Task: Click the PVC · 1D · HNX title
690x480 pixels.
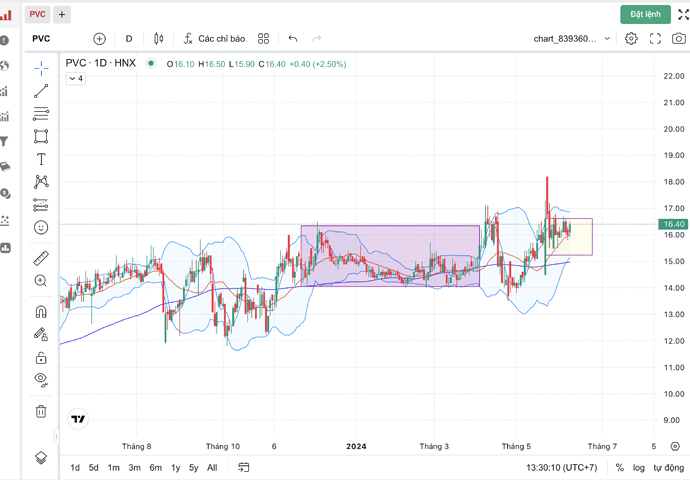Action: [100, 63]
